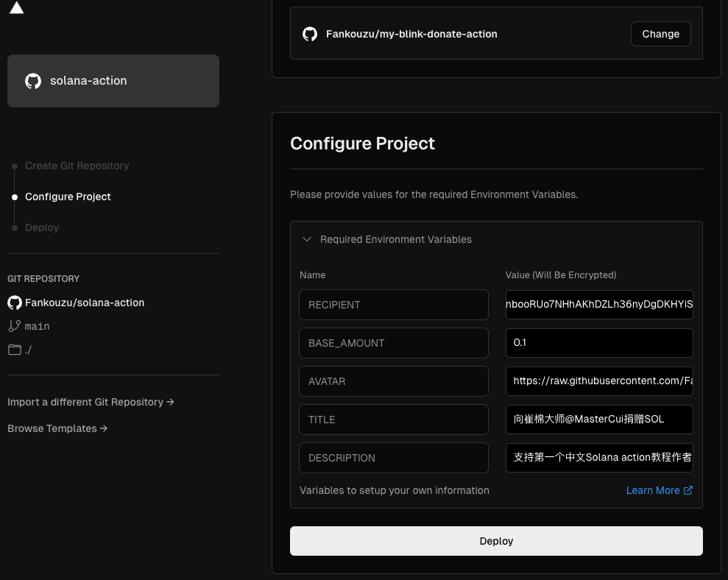This screenshot has width=728, height=580.
Task: Click the RECIPIENT value field
Action: click(599, 305)
